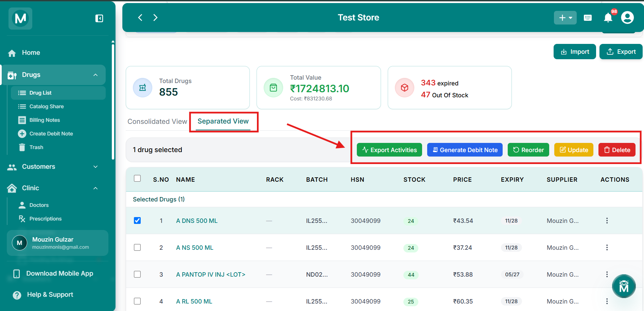Open notifications bell with 98 badge

(608, 17)
